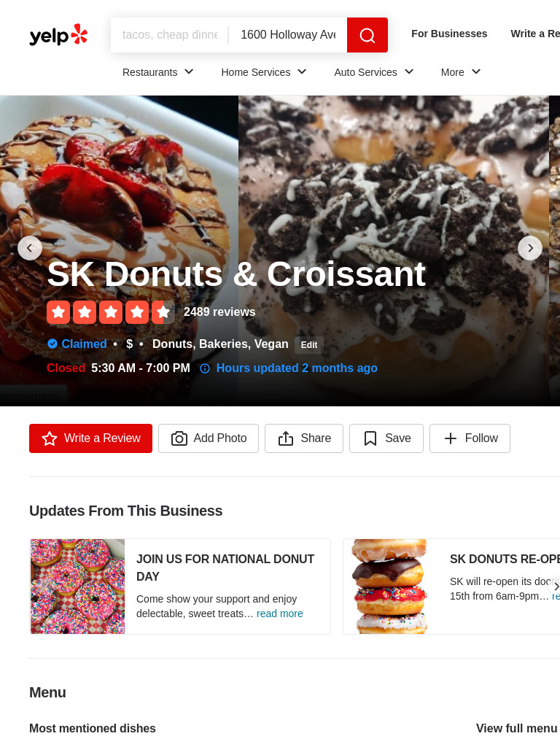The image size is (560, 747).
Task: Open hours info circle icon
Action: click(x=205, y=368)
